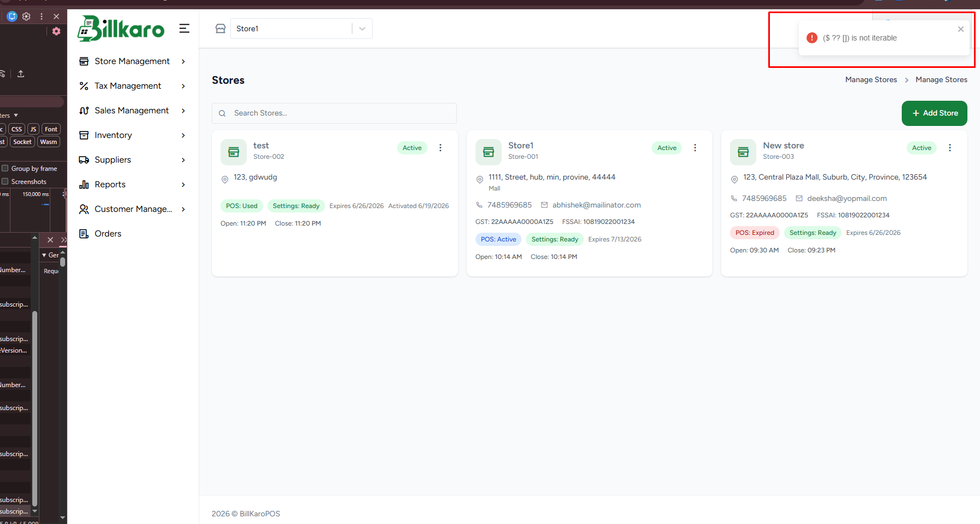Expand chevron next to Store Management

[x=183, y=61]
